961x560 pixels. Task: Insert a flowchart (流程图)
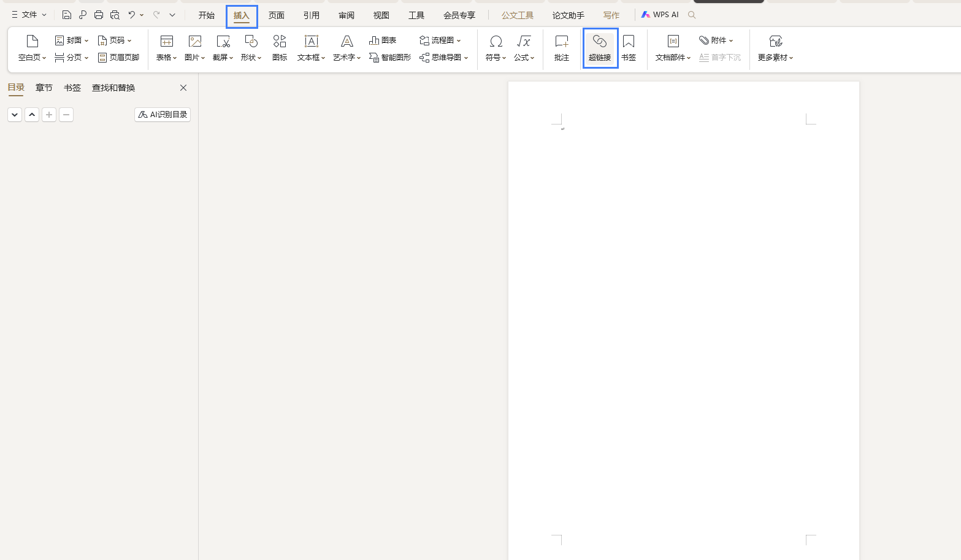(x=440, y=40)
